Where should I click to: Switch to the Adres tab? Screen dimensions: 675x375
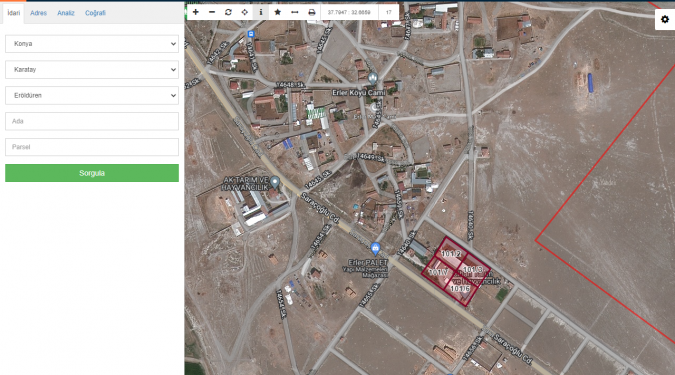(x=38, y=13)
